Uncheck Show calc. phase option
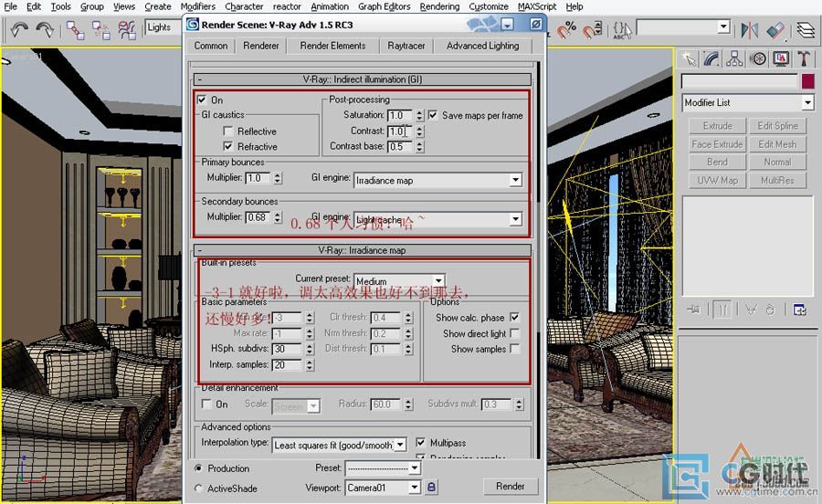 515,317
